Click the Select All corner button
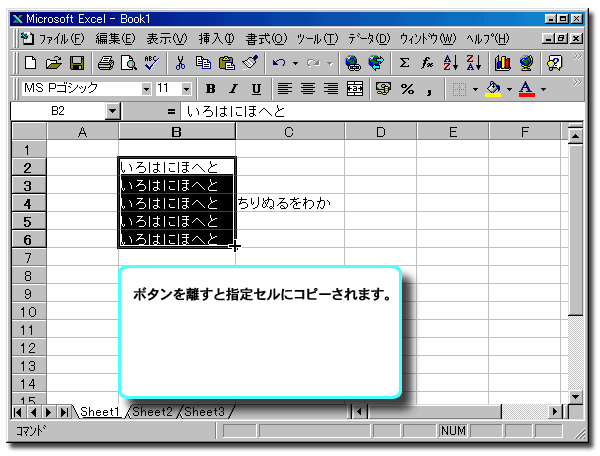This screenshot has height=456, width=600. click(29, 131)
